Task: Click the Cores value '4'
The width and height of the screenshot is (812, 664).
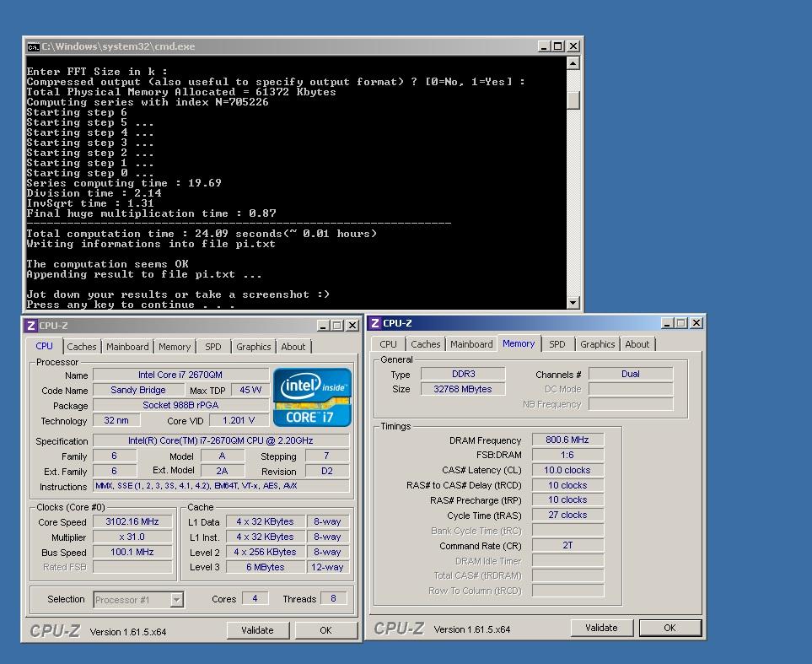Action: (255, 599)
